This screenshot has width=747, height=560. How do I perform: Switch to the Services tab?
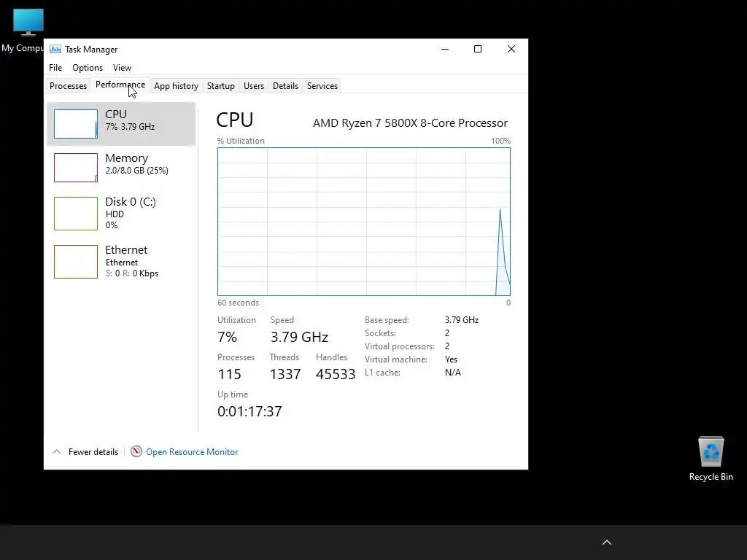(x=322, y=86)
